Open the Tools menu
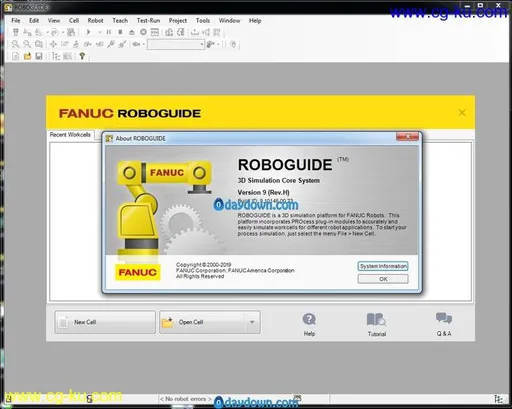The image size is (512, 409). [203, 21]
